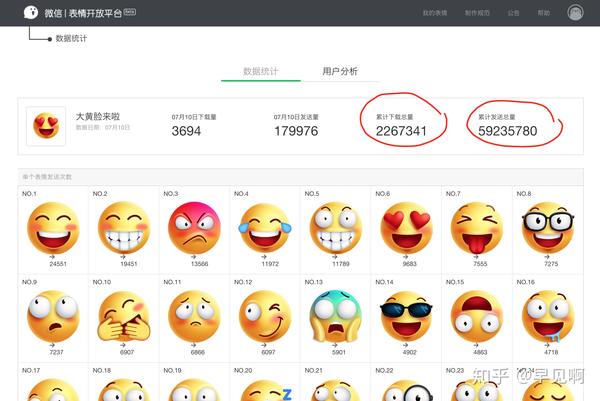Switch to the 用户分析 tab
Viewport: 600px width, 401px height.
pyautogui.click(x=340, y=71)
